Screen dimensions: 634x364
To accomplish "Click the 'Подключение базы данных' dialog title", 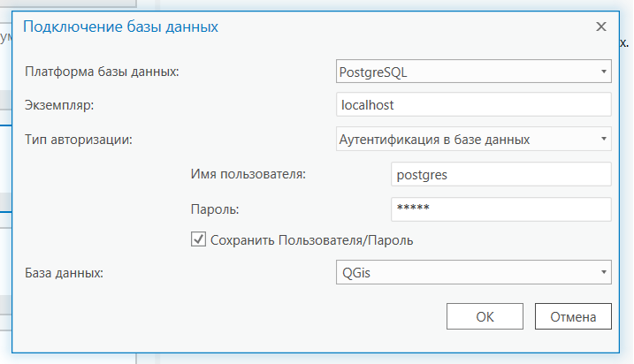I will pos(120,27).
